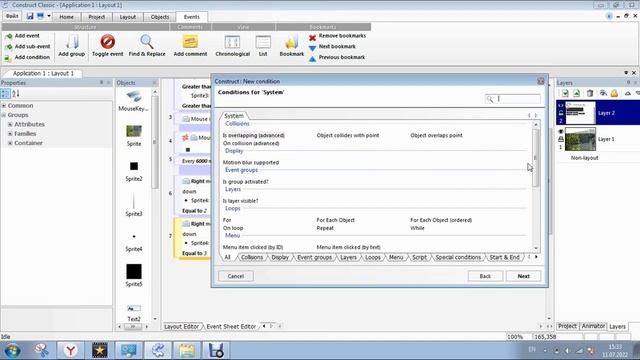Toggle lock of Layer 2
This screenshot has width=640, height=360.
pyautogui.click(x=561, y=113)
